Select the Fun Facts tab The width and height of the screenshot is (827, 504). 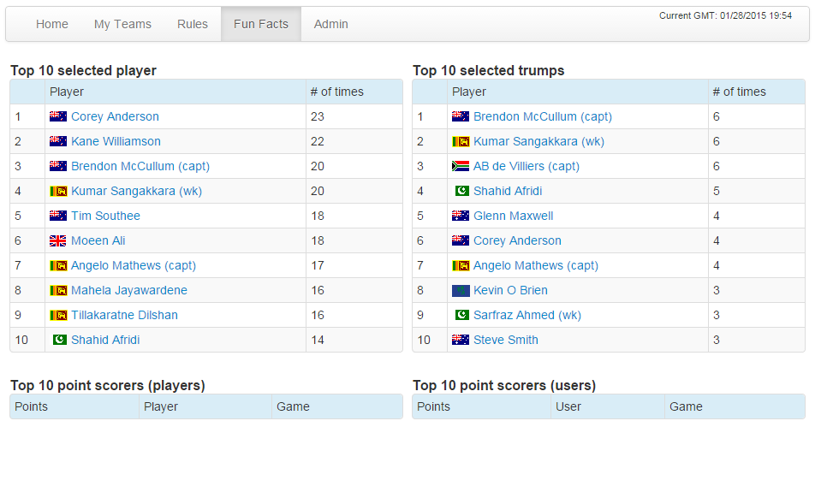point(261,24)
